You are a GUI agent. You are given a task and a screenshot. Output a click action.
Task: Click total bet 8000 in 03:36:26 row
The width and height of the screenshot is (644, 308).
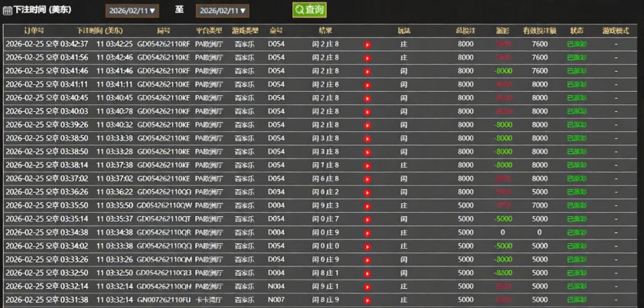(466, 192)
